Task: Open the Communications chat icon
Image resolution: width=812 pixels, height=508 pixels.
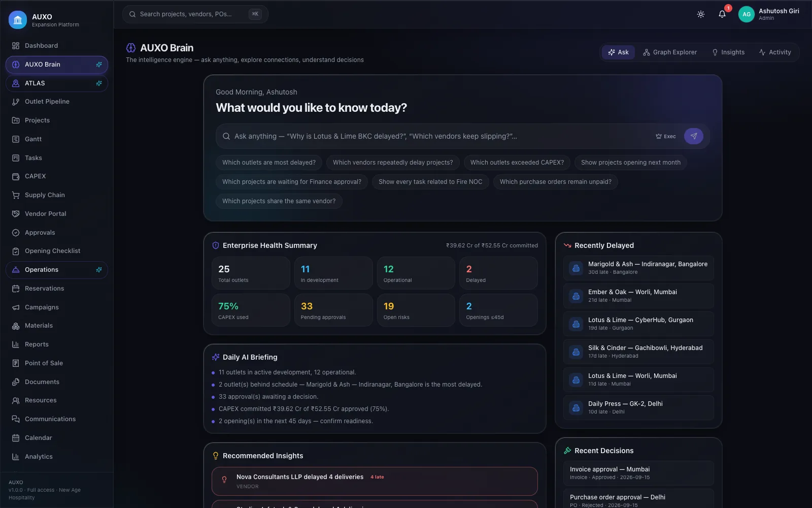Action: point(16,419)
